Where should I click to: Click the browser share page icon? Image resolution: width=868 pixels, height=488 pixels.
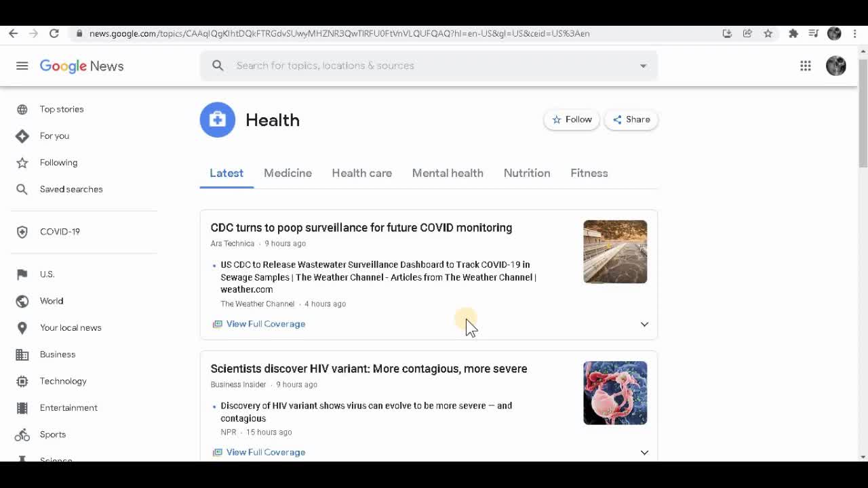coord(747,33)
